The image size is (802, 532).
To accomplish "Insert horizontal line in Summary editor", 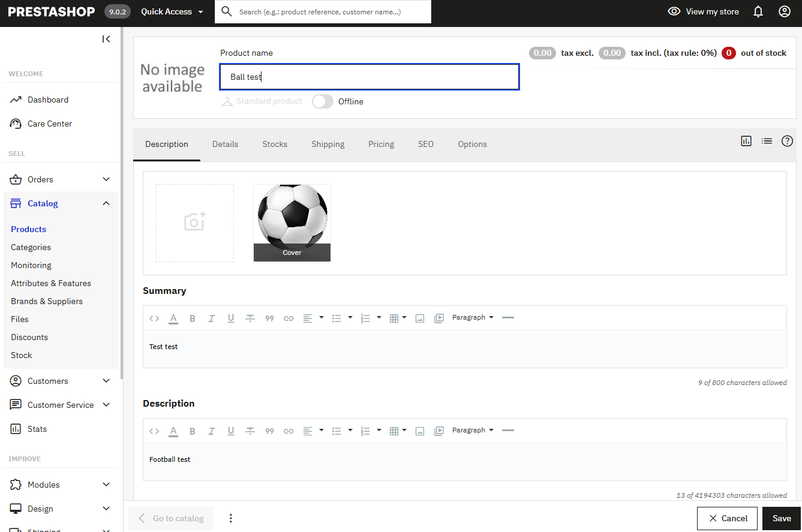I will click(508, 317).
